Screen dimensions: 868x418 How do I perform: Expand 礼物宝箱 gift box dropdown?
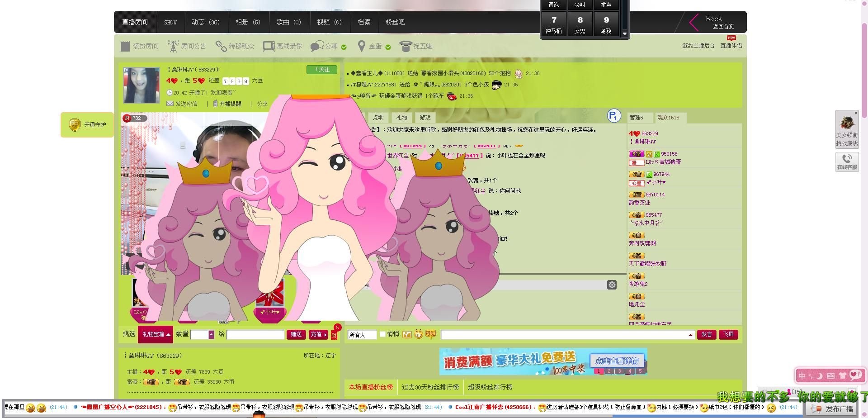click(x=156, y=334)
